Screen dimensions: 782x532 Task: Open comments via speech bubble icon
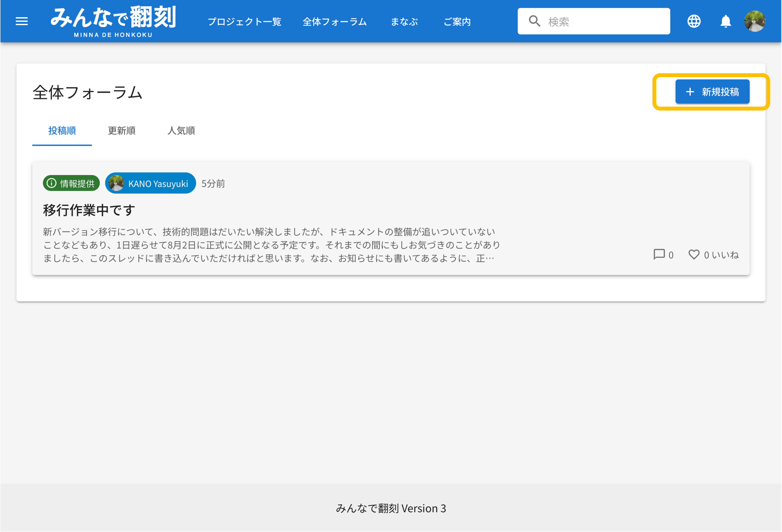coord(659,255)
